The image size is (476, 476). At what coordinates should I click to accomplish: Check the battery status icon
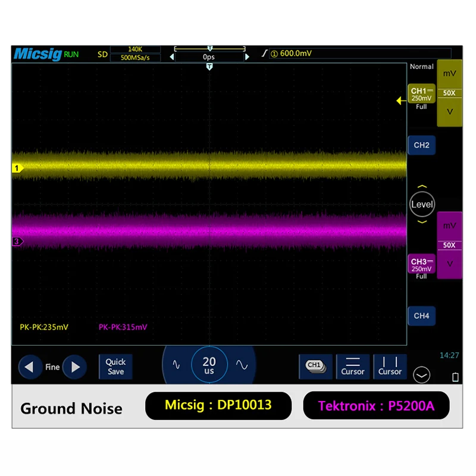coord(455,377)
